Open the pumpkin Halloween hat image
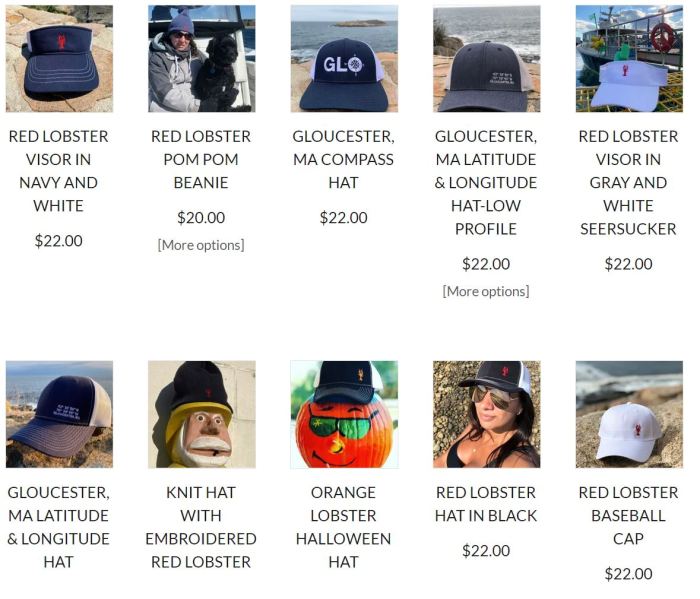 tap(344, 415)
